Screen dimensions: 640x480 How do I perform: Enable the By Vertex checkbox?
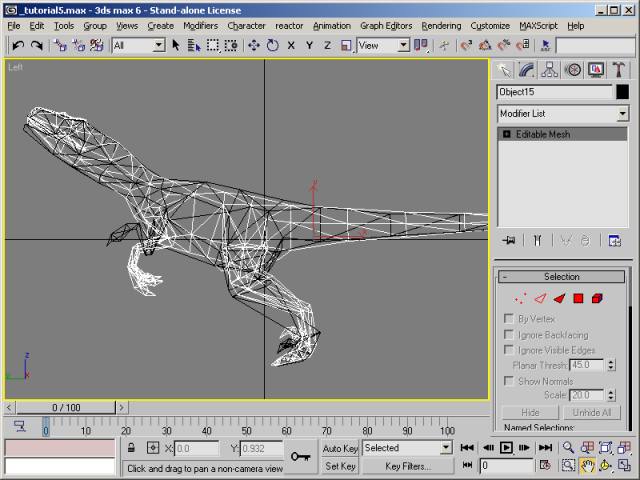point(509,319)
